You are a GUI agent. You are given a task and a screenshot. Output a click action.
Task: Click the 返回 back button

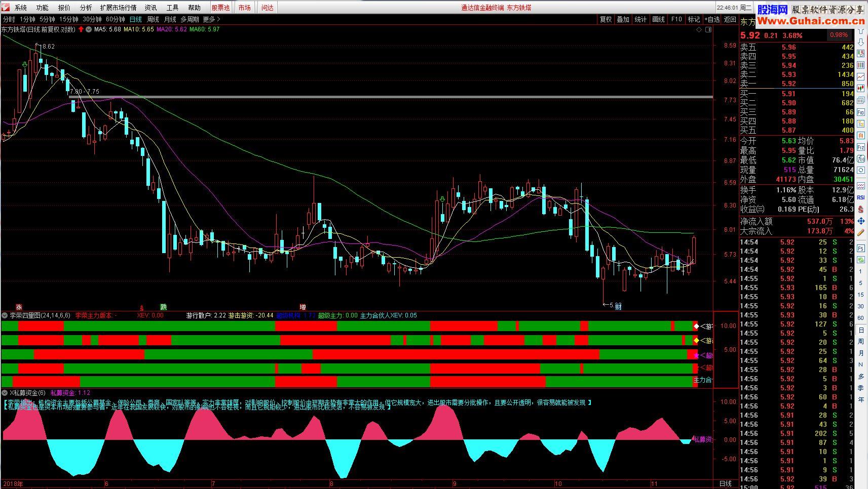[x=730, y=19]
